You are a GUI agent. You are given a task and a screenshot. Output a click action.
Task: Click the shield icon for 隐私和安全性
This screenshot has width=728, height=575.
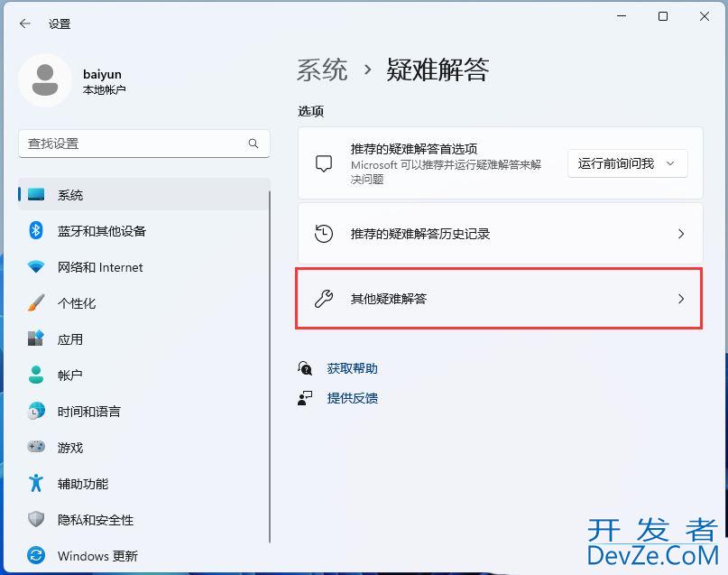[x=36, y=519]
